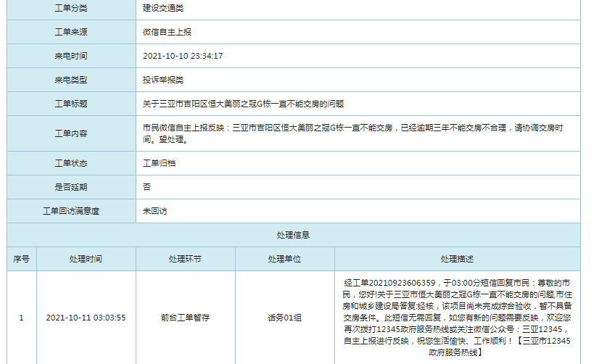This screenshot has width=599, height=364.
Task: Click the 序号 column header
Action: pyautogui.click(x=22, y=259)
